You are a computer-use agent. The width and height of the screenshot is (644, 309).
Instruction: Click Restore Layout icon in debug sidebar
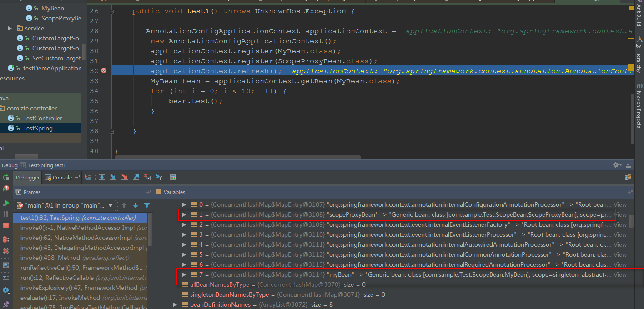coord(6,279)
